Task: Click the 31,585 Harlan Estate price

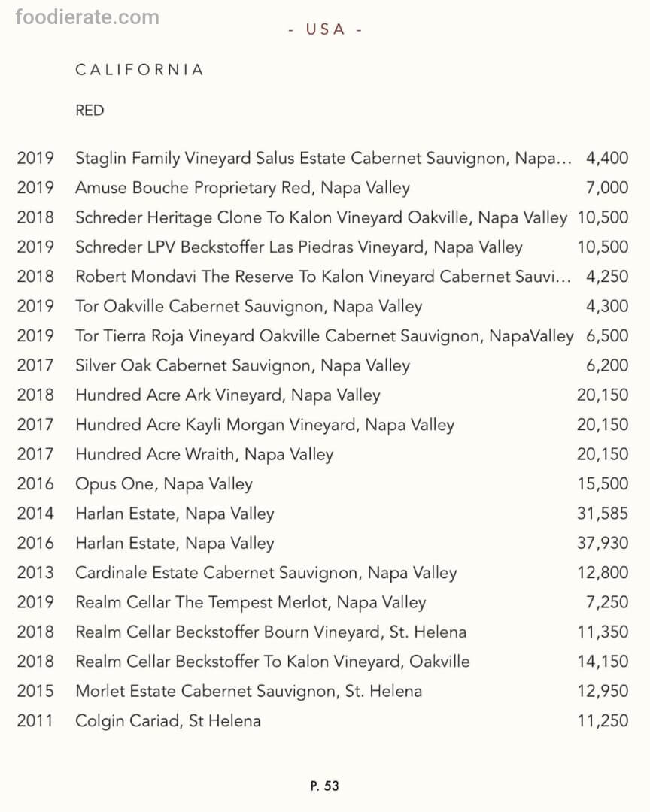Action: click(x=603, y=514)
